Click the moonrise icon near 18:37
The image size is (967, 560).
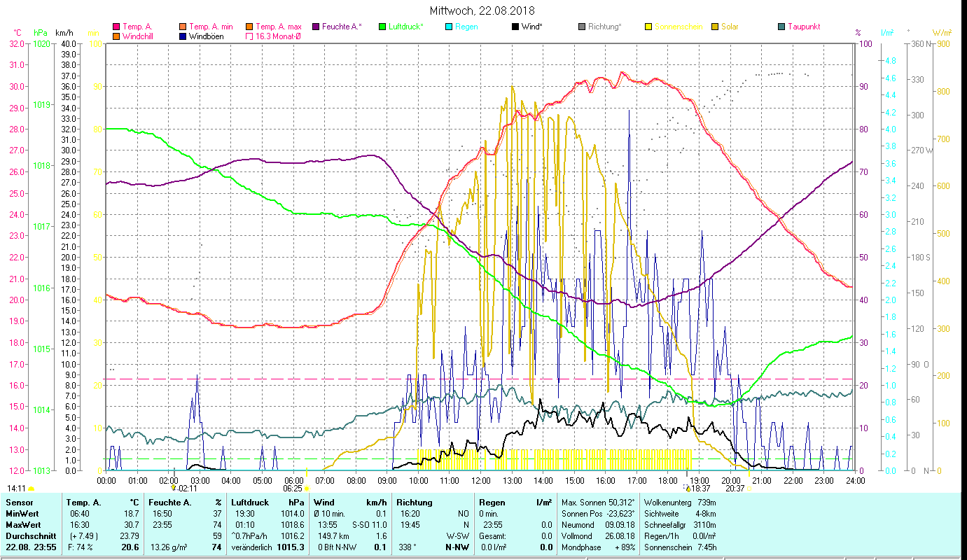pos(687,489)
